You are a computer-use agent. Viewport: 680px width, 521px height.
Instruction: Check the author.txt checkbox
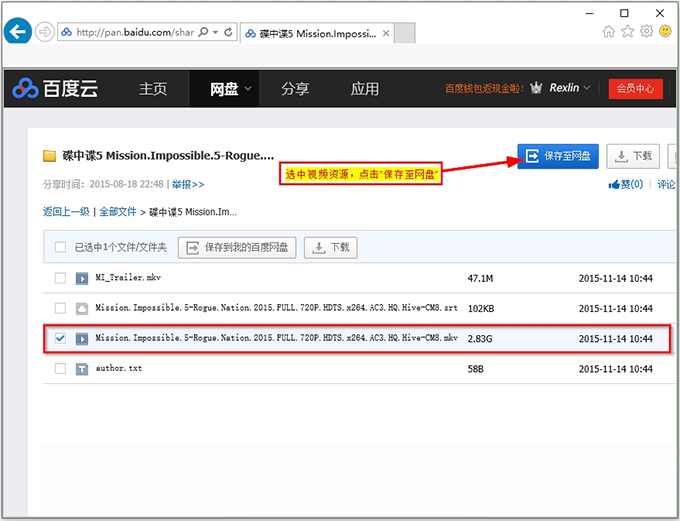pyautogui.click(x=60, y=369)
